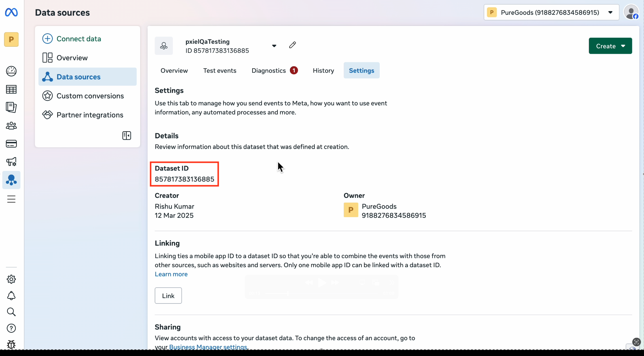Switch to the Overview tab
The width and height of the screenshot is (644, 356).
tap(174, 70)
